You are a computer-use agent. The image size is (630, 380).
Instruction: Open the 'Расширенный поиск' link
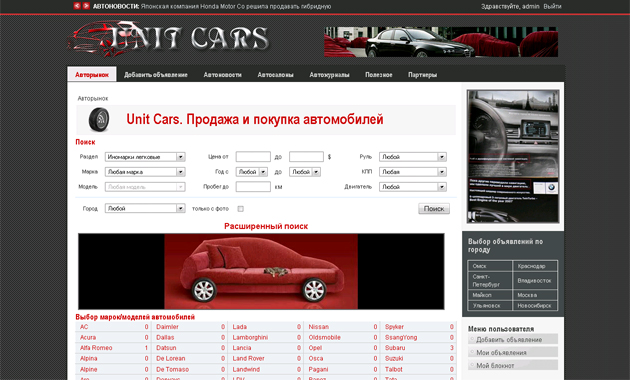pyautogui.click(x=266, y=226)
